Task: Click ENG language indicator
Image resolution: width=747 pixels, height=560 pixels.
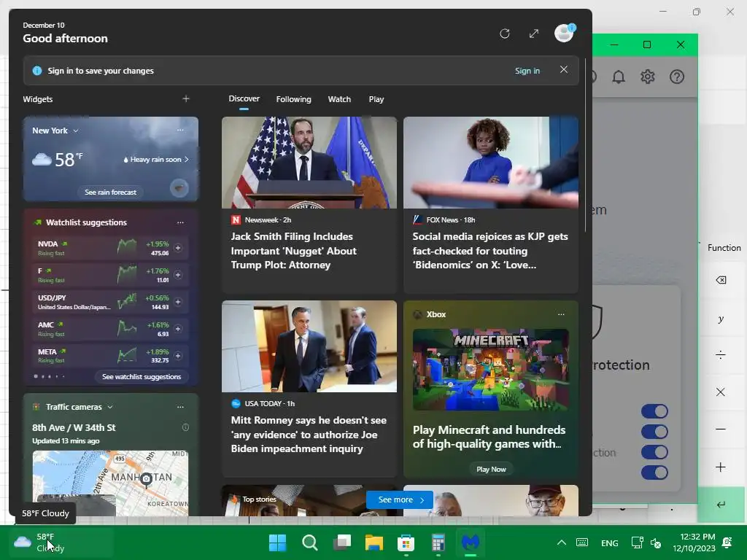Action: point(609,542)
